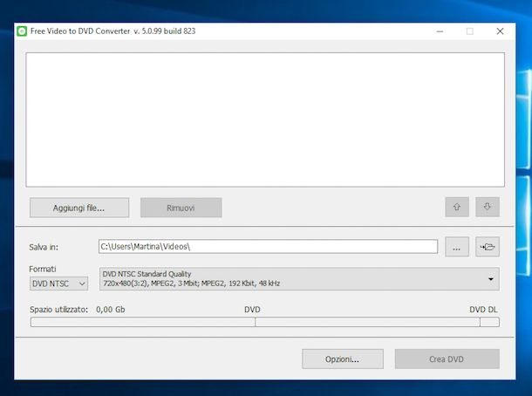Screen dimensions: 532x396
Task: Click the Salva in label
Action: point(44,247)
